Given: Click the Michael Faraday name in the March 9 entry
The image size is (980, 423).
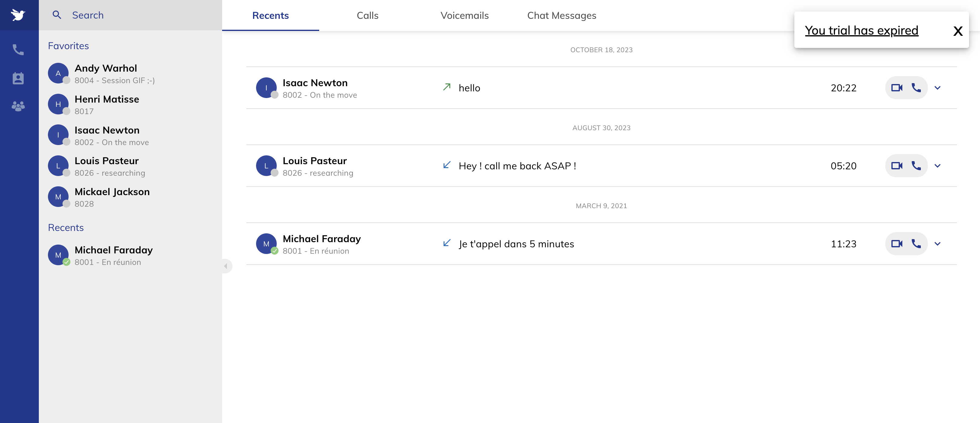Looking at the screenshot, I should (322, 239).
